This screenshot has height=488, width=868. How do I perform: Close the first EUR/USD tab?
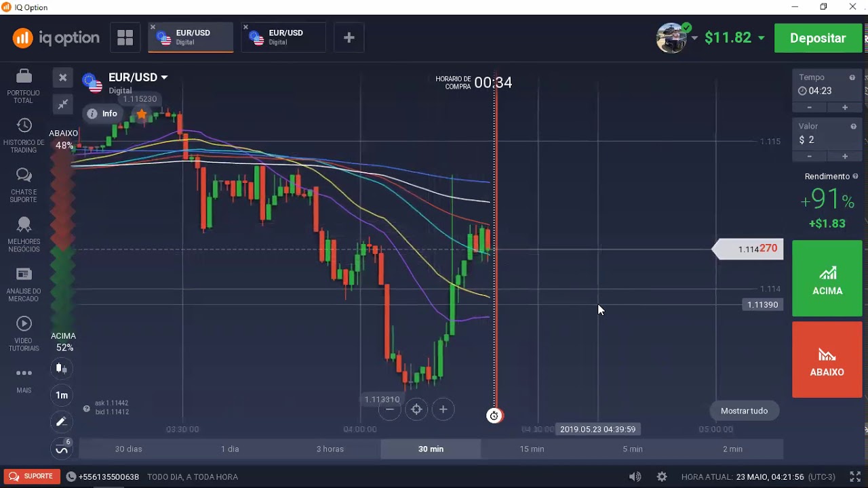click(153, 27)
